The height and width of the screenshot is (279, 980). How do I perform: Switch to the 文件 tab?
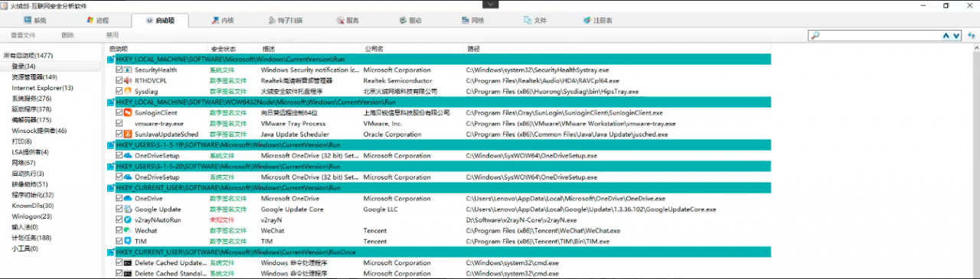click(x=534, y=21)
